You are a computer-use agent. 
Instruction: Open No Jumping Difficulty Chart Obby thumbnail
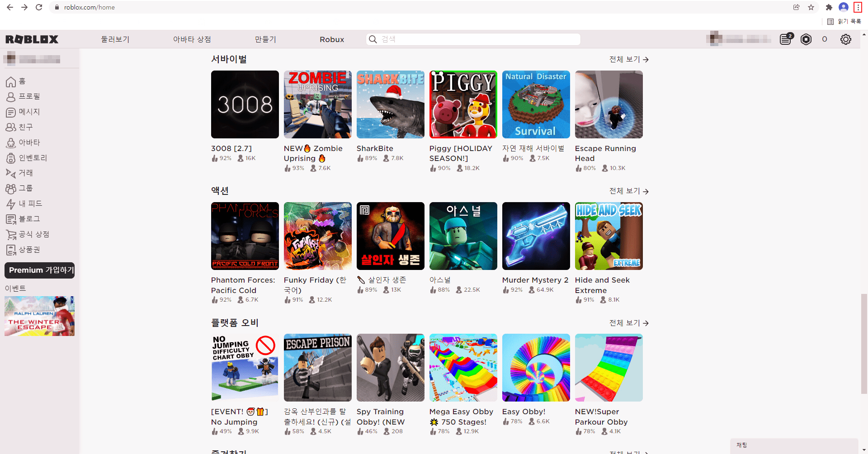(245, 368)
